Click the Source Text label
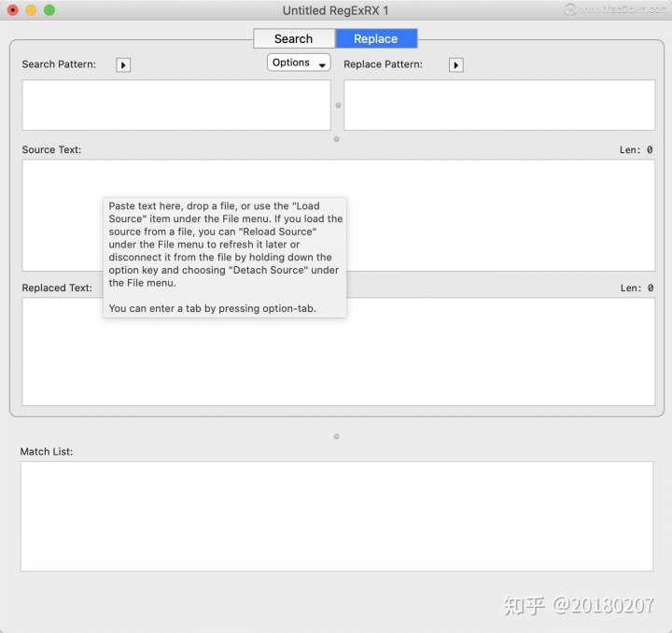 coord(51,149)
